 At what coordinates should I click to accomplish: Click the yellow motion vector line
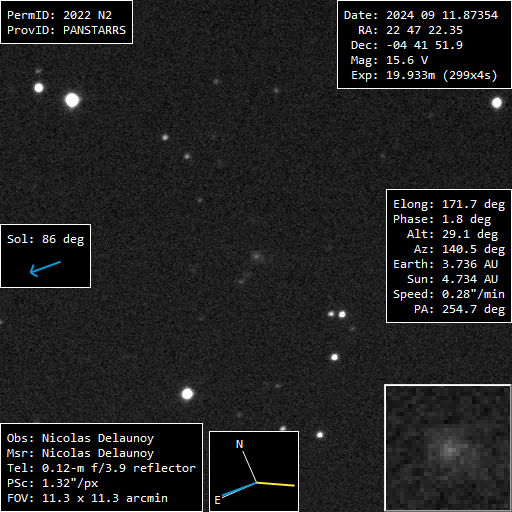click(276, 484)
